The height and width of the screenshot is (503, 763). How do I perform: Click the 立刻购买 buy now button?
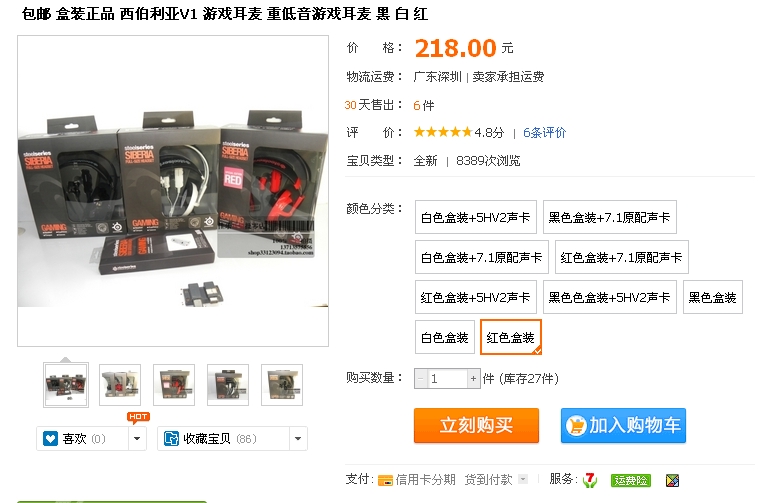pos(476,425)
